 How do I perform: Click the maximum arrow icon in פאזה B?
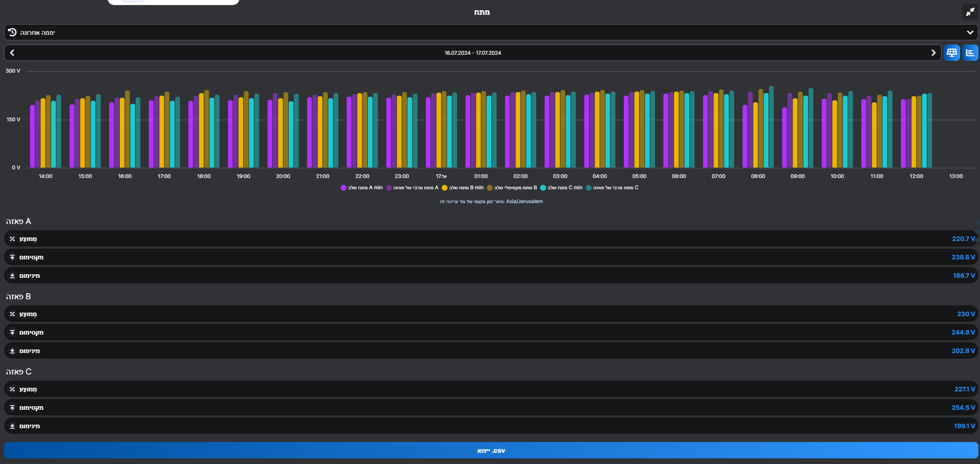click(x=12, y=333)
